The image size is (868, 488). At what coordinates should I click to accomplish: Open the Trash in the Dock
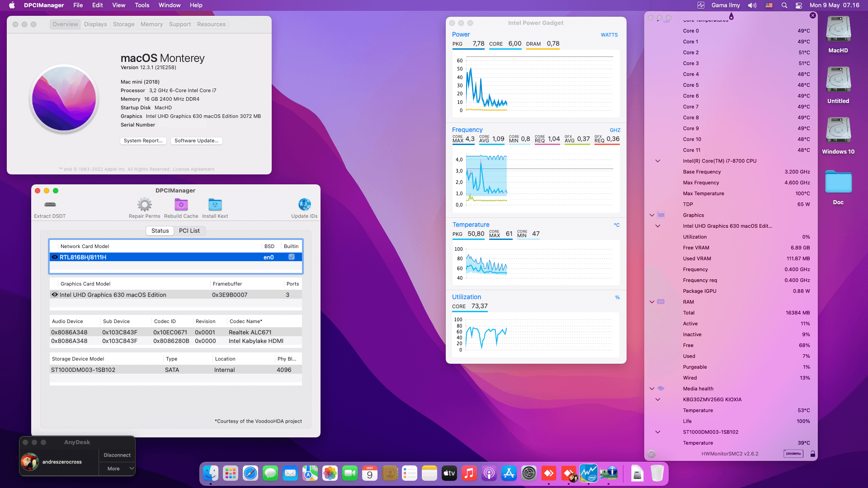click(x=657, y=473)
